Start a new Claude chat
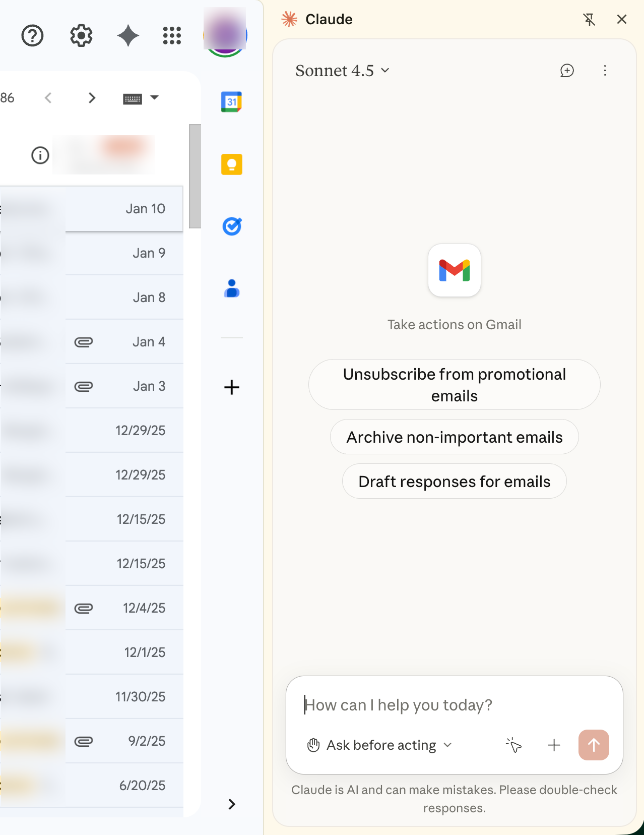This screenshot has height=835, width=644. (567, 71)
